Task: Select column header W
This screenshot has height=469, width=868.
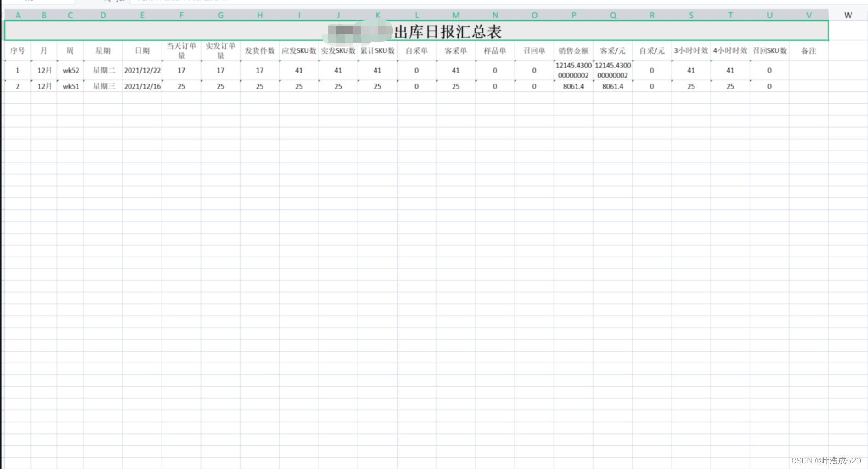Action: [x=848, y=15]
